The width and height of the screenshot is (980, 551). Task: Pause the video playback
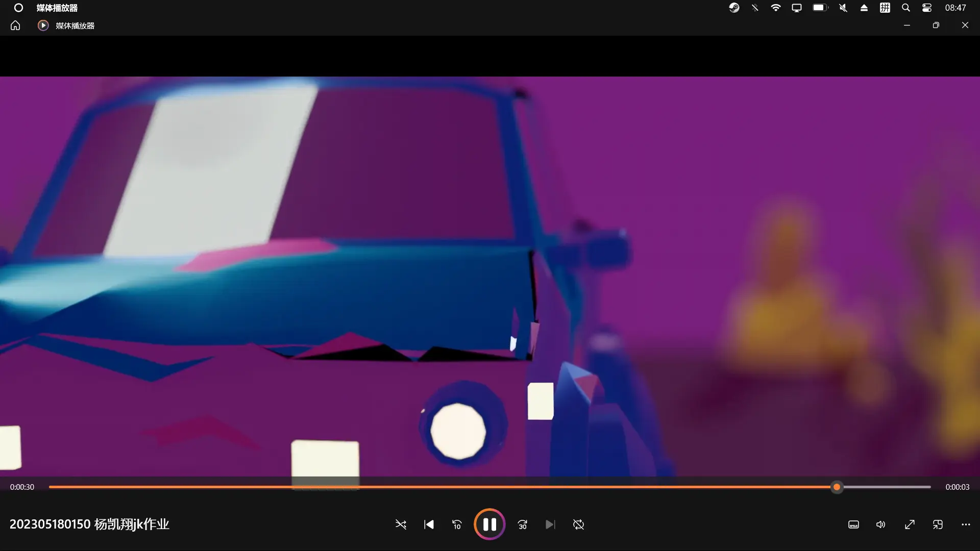(489, 524)
